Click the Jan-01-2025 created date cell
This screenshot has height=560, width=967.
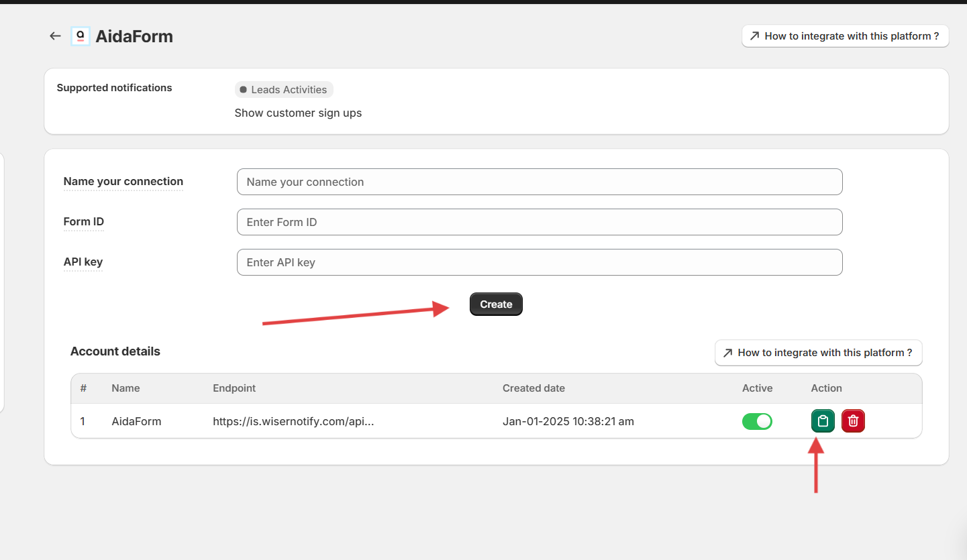pyautogui.click(x=568, y=422)
